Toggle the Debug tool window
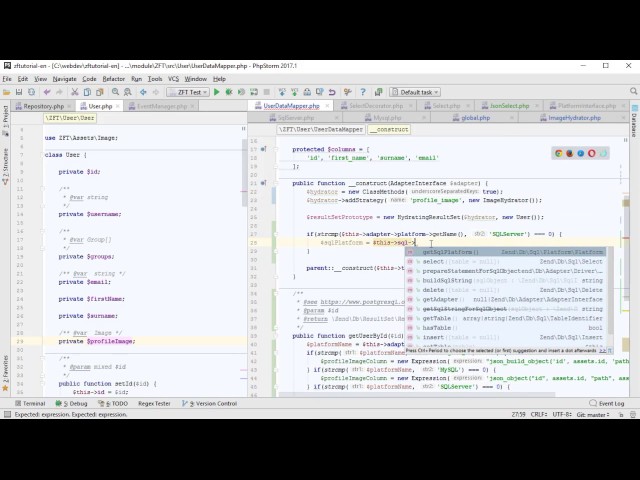The height and width of the screenshot is (480, 640). coord(71,403)
